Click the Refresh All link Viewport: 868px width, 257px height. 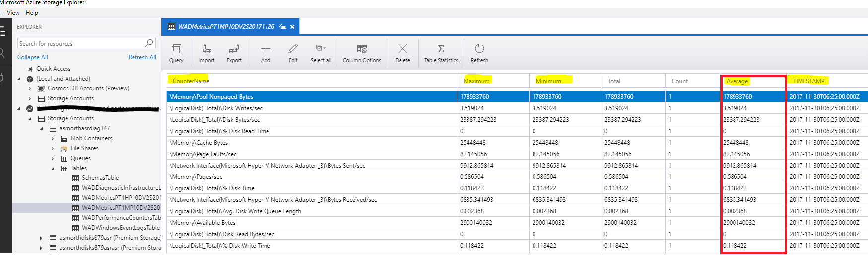[142, 57]
